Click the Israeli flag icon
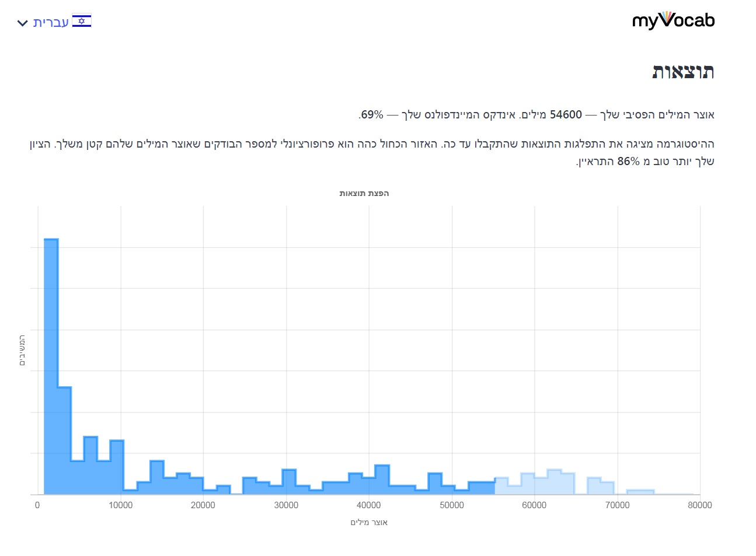756x556 pixels. (82, 22)
